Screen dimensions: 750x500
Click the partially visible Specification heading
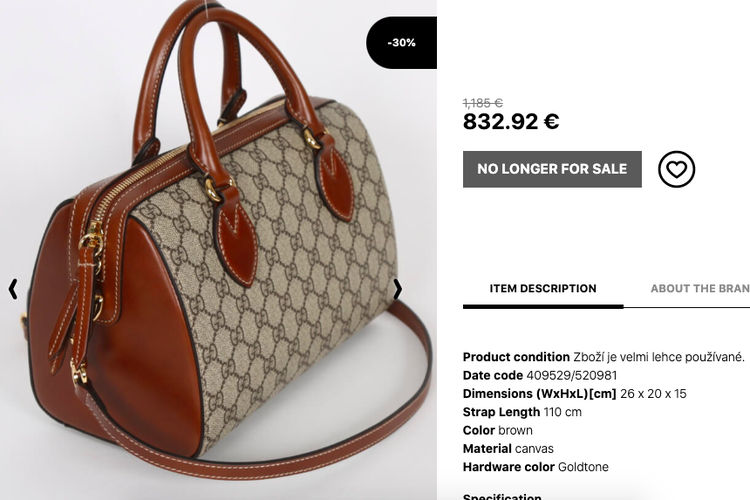click(502, 496)
